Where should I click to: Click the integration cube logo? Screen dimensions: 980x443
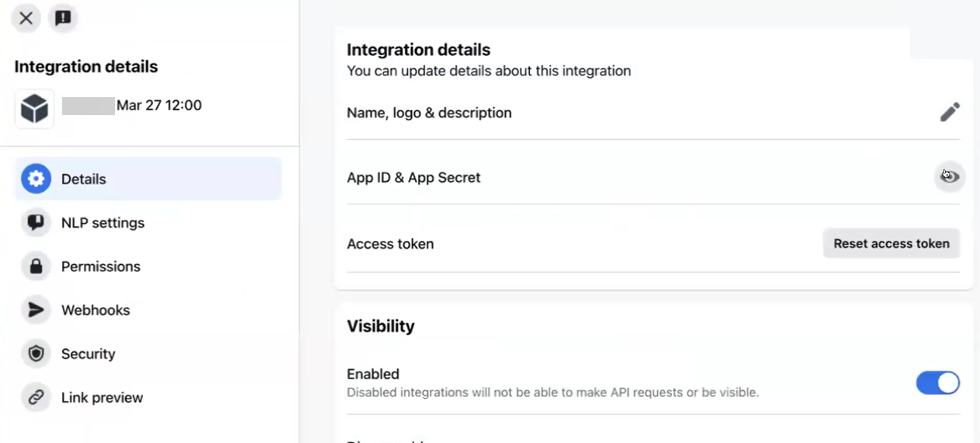point(34,109)
